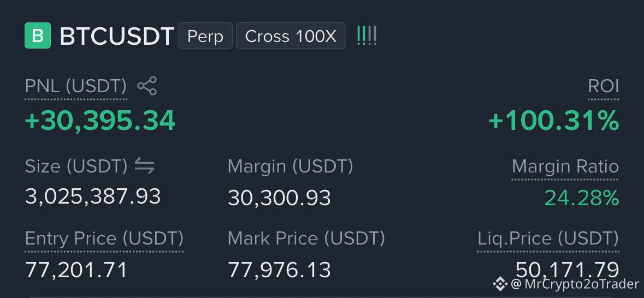Image resolution: width=644 pixels, height=298 pixels.
Task: Change leverage via Cross 100X tag
Action: click(x=291, y=35)
